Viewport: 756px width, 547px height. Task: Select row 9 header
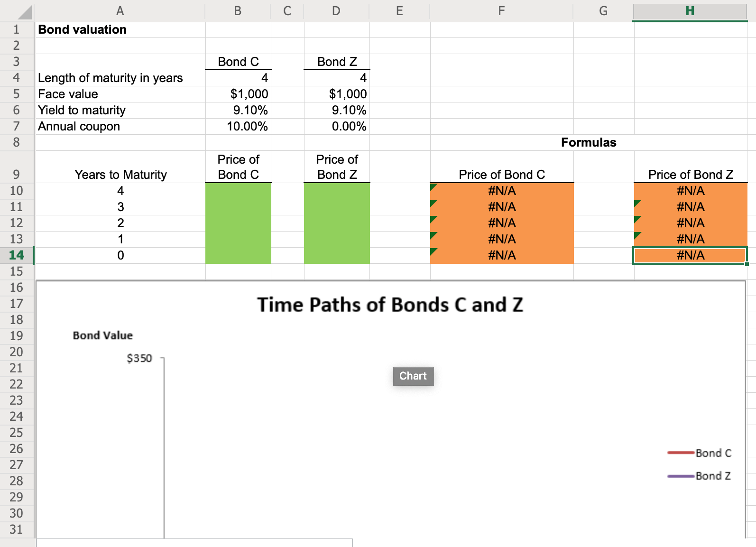pyautogui.click(x=17, y=167)
